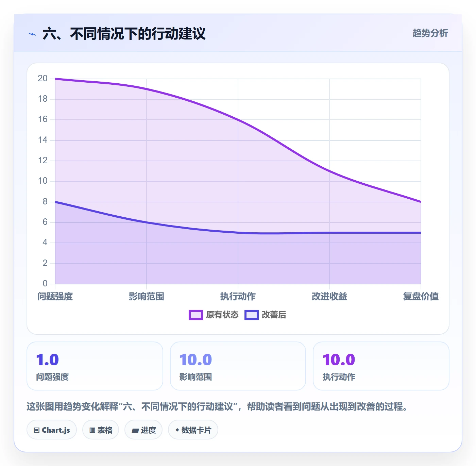Click the diamond icon in 数据卡片 tag
Image resolution: width=476 pixels, height=466 pixels.
click(177, 430)
